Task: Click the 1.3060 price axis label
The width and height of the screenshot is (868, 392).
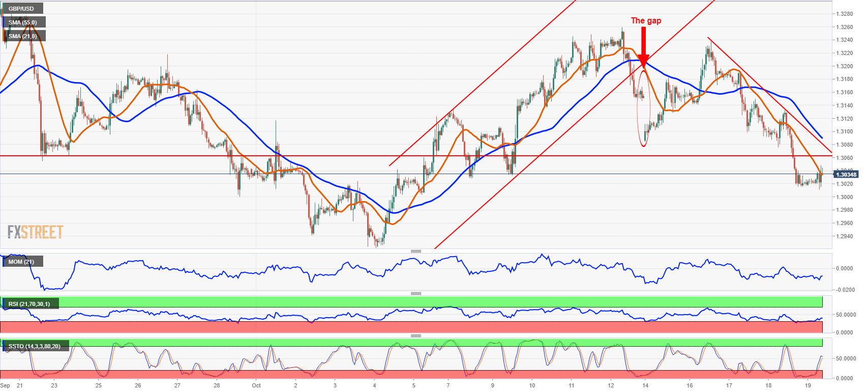Action: tap(844, 158)
